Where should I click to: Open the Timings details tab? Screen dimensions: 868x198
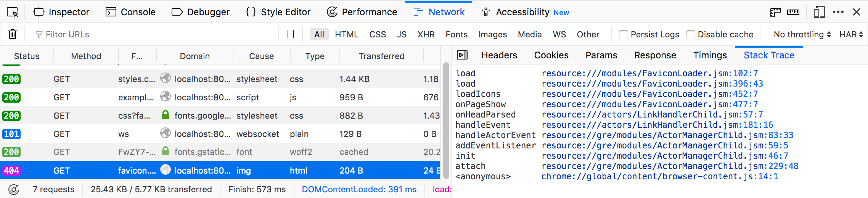tap(710, 55)
